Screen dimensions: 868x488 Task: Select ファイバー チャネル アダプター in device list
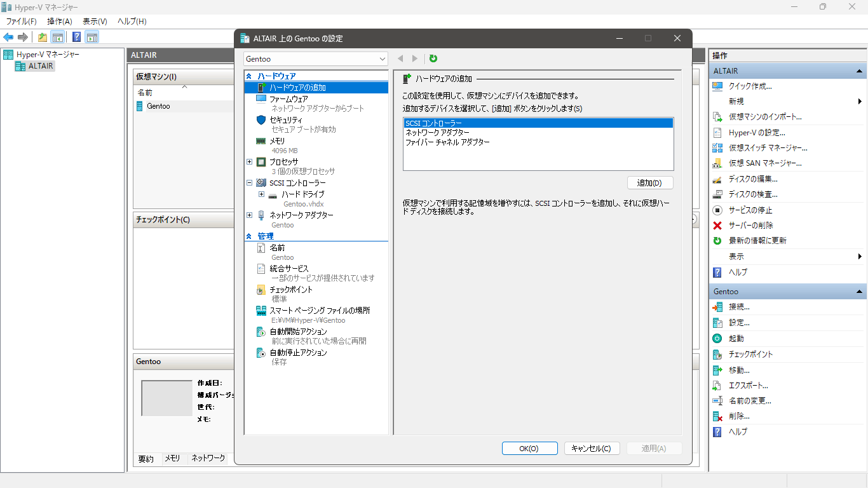pos(538,142)
